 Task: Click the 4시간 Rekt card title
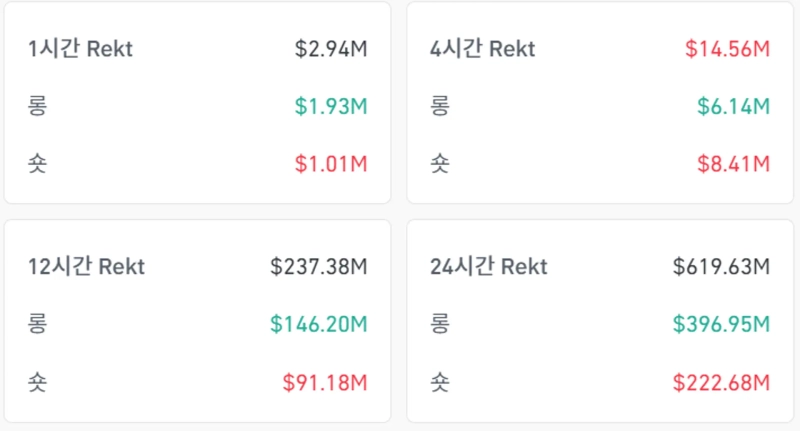click(482, 49)
